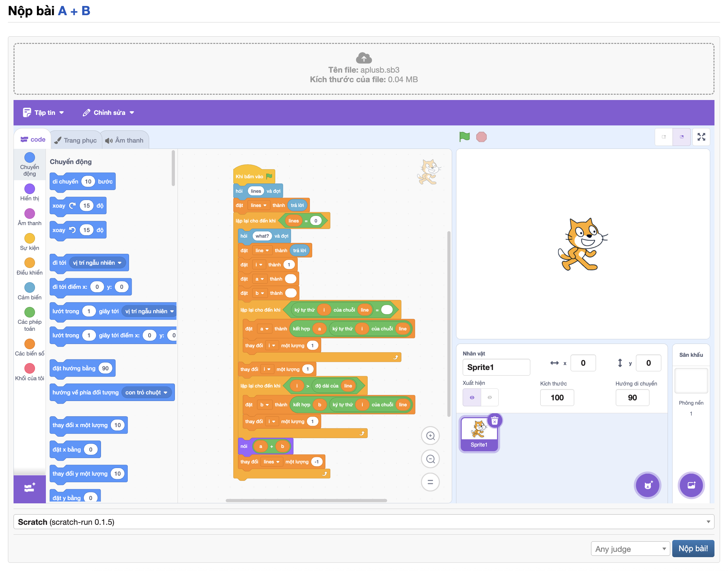Select the Âm thanh block category
728x571 pixels.
(29, 217)
